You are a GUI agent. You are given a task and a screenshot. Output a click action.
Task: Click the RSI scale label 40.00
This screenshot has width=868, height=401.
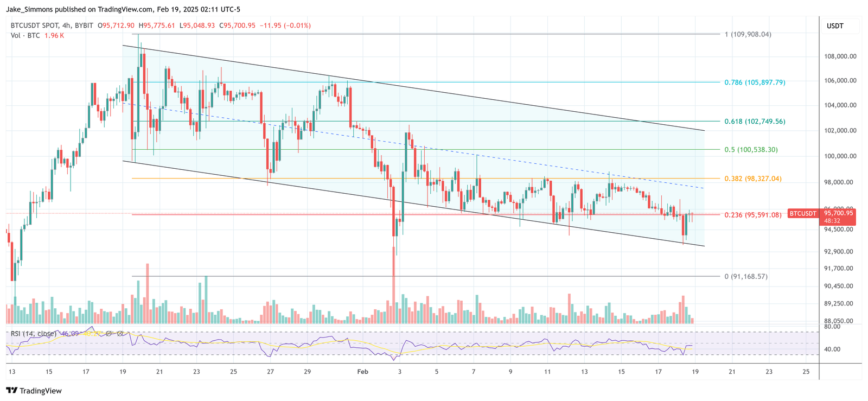[x=832, y=349]
